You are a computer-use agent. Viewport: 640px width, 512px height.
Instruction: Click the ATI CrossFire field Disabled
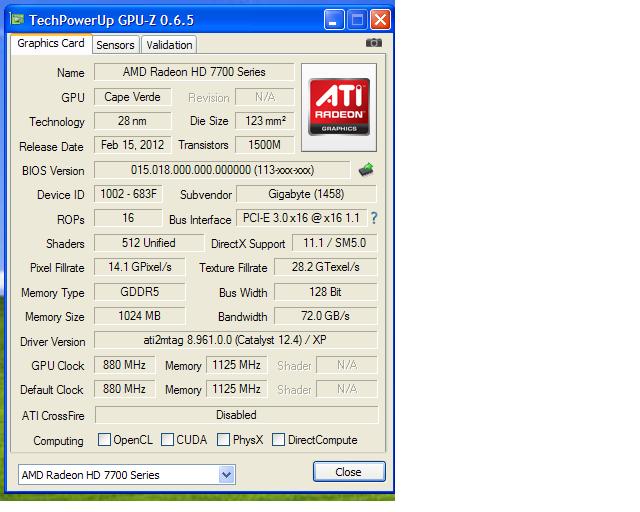click(x=236, y=415)
